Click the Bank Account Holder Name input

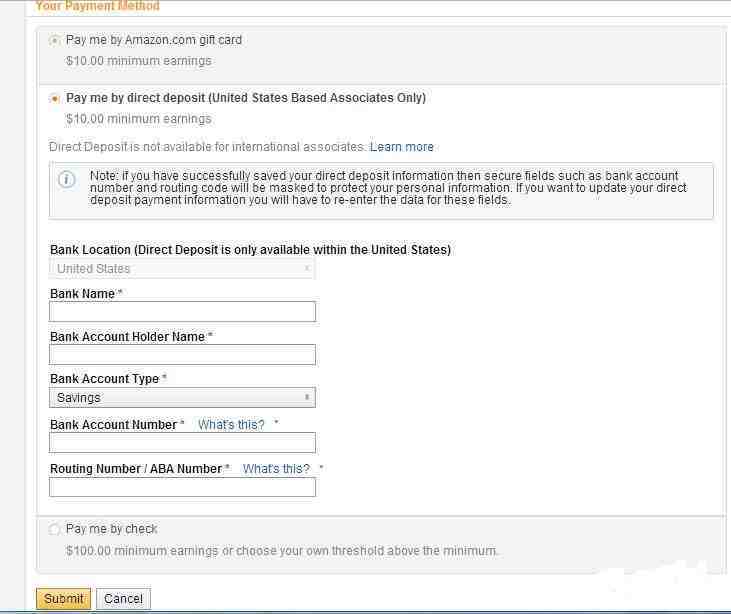(182, 355)
